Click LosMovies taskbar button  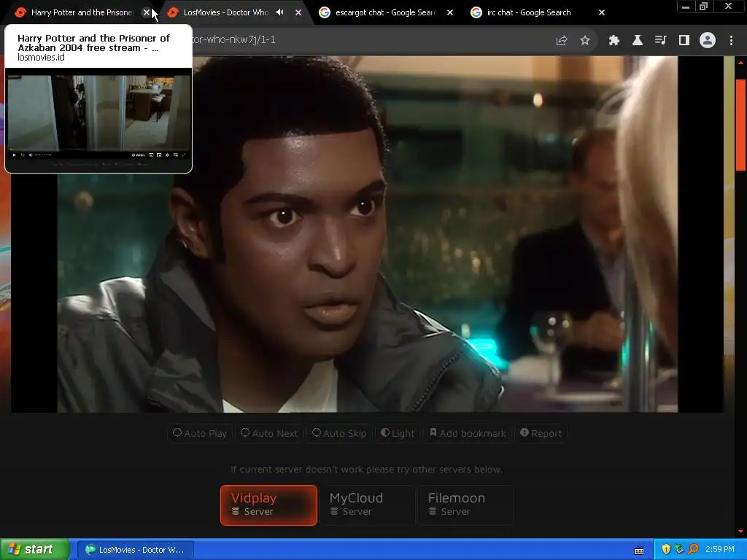click(x=135, y=550)
